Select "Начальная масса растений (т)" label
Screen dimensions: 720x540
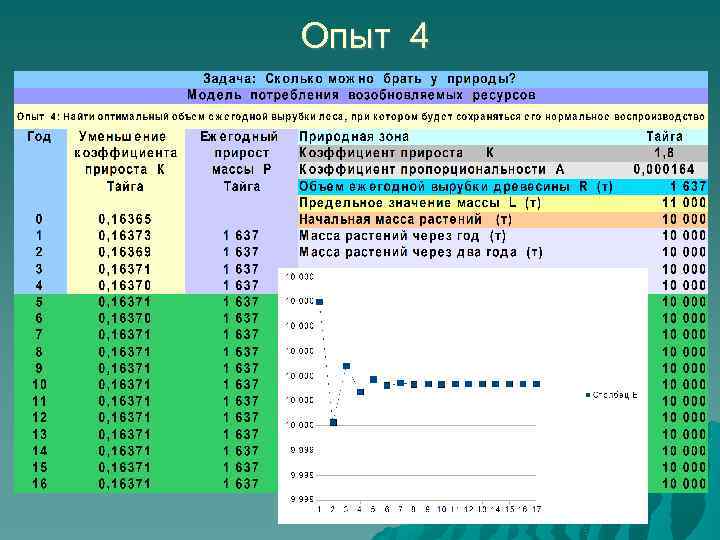(405, 219)
